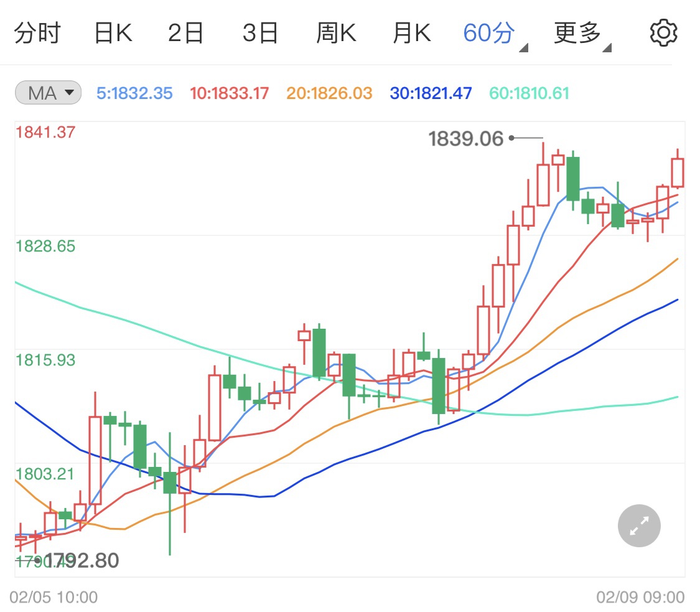
Task: Switch to the 日K tab
Action: click(113, 33)
